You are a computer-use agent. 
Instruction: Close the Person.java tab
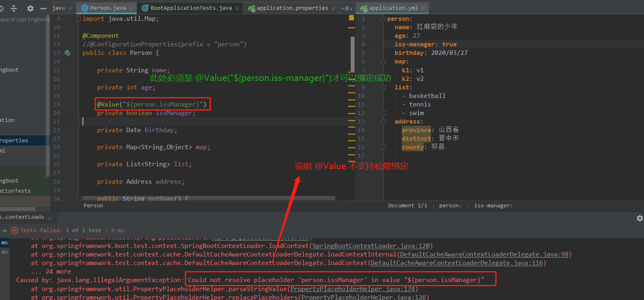click(131, 8)
